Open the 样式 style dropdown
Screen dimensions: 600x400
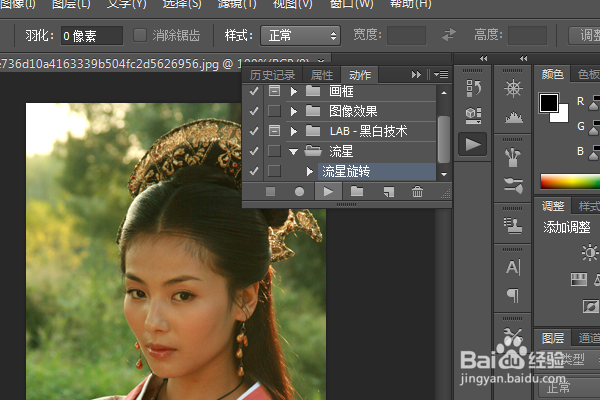pyautogui.click(x=300, y=36)
